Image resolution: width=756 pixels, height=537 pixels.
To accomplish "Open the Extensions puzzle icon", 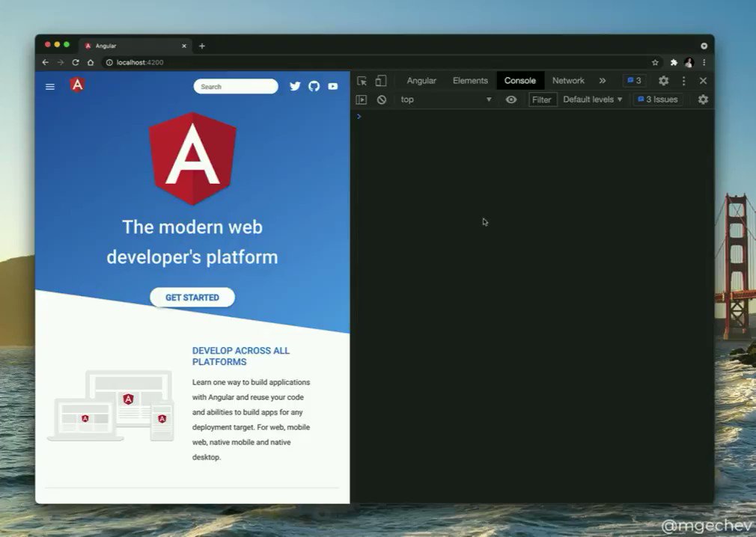I will tap(674, 62).
